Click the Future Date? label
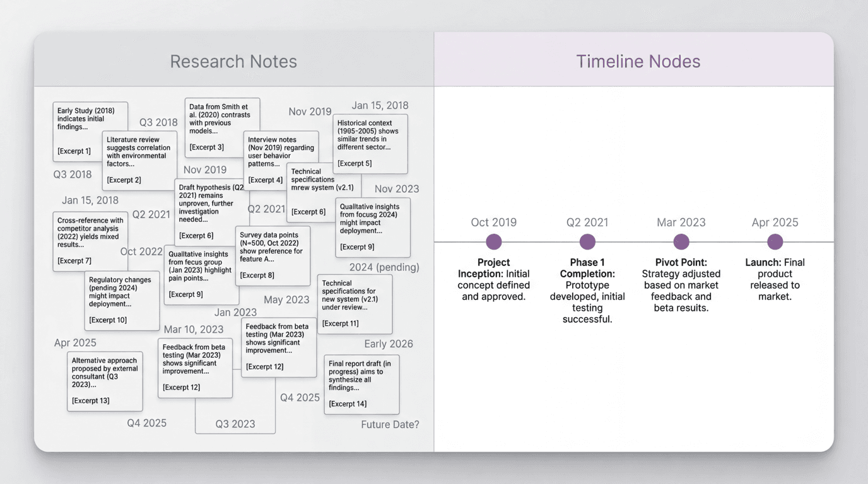This screenshot has width=868, height=484. coord(389,424)
